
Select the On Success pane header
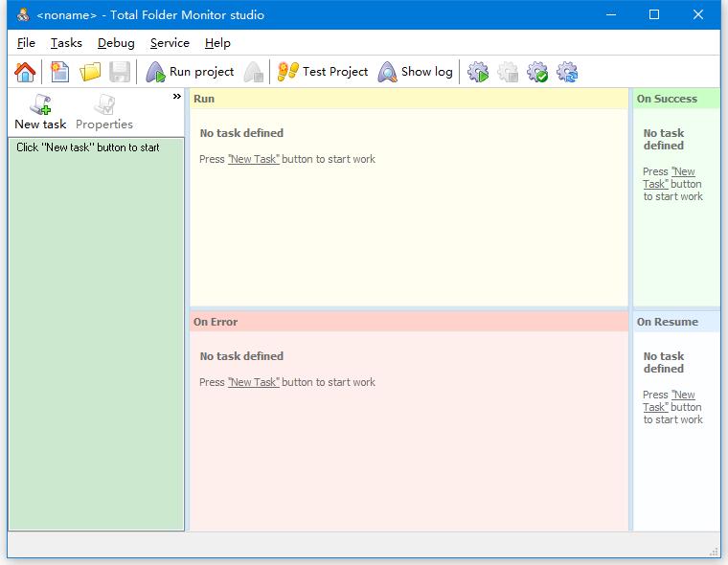(676, 99)
